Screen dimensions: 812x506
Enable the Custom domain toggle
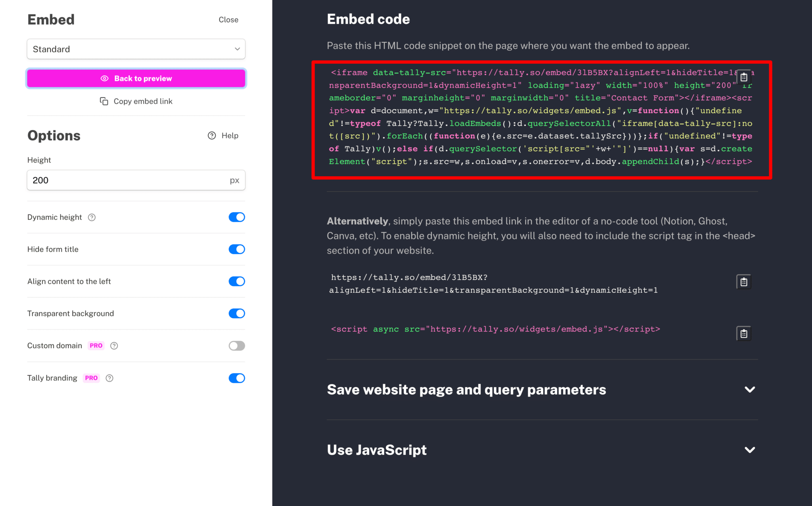(x=237, y=346)
